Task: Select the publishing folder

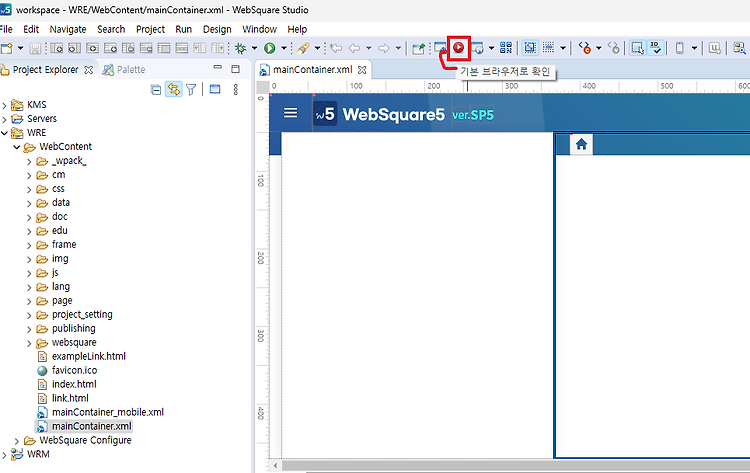Action: point(74,329)
